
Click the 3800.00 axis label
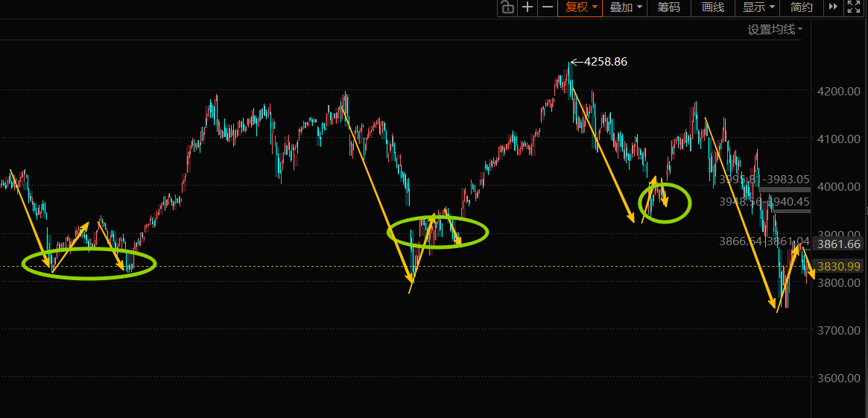837,282
